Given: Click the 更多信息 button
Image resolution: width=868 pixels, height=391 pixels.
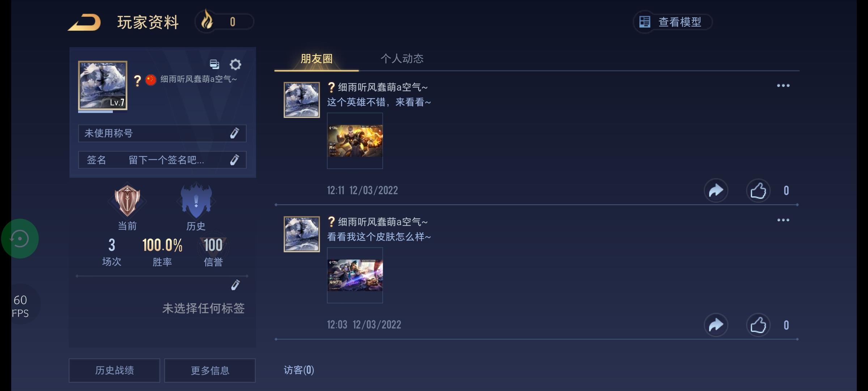Looking at the screenshot, I should click(x=210, y=370).
